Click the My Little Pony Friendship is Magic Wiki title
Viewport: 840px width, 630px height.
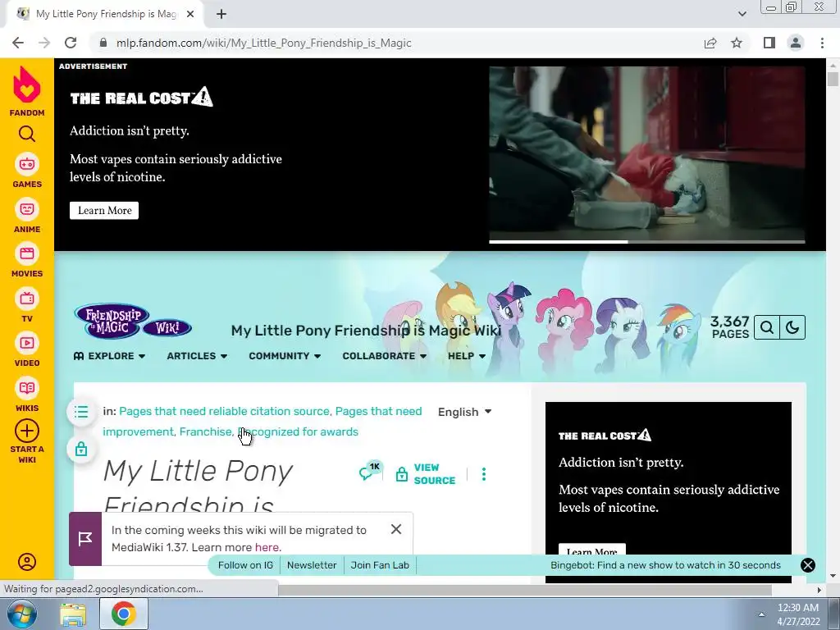pyautogui.click(x=366, y=331)
